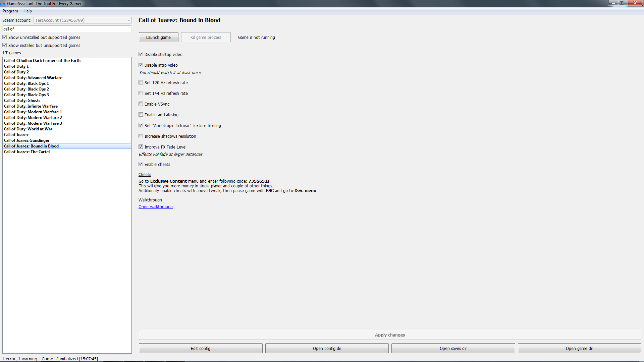Toggle Enable cheats checkbox

coord(141,164)
